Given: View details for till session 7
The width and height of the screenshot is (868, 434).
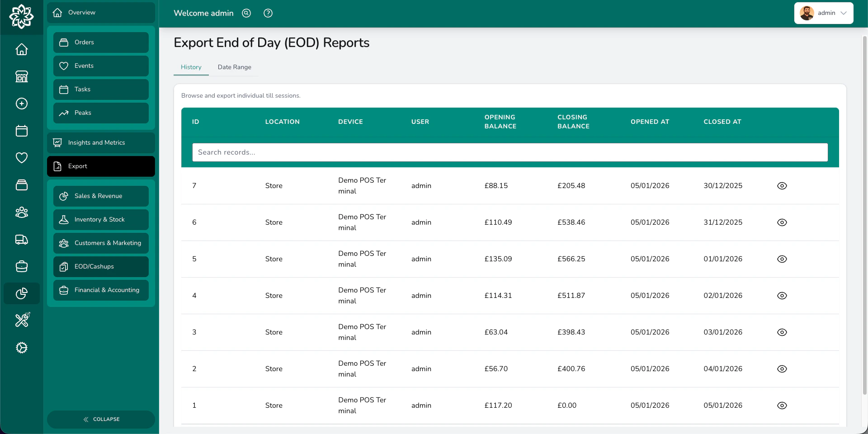Looking at the screenshot, I should coord(782,185).
